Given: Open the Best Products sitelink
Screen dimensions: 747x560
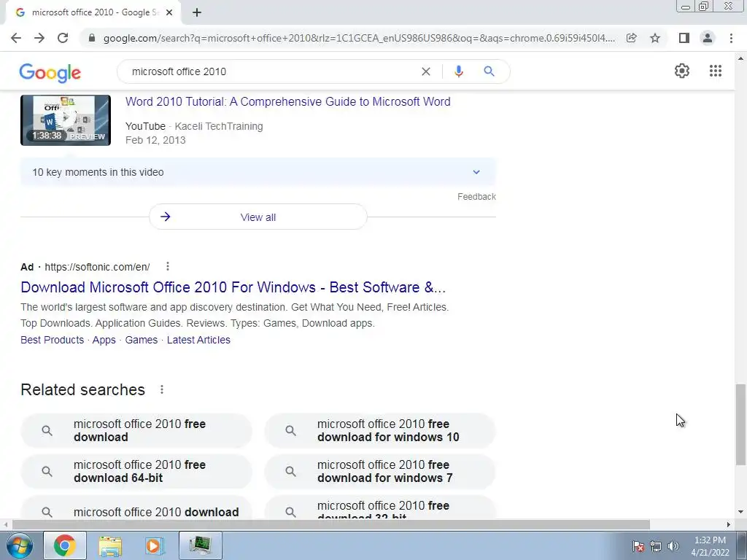Looking at the screenshot, I should (52, 340).
